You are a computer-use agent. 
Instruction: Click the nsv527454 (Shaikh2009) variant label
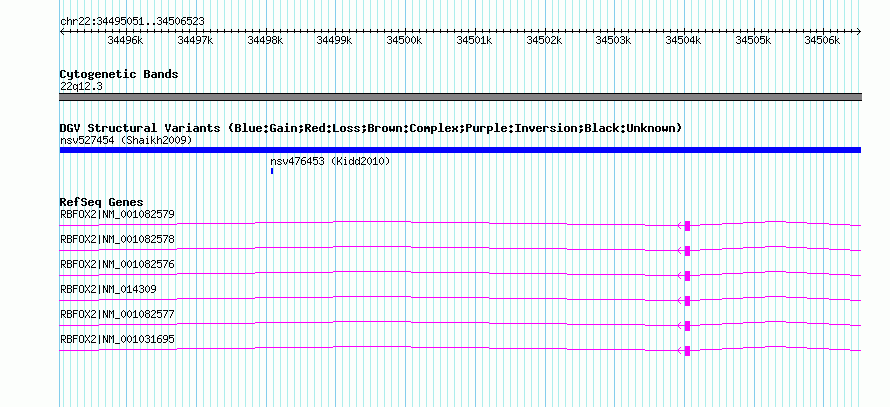pyautogui.click(x=126, y=140)
